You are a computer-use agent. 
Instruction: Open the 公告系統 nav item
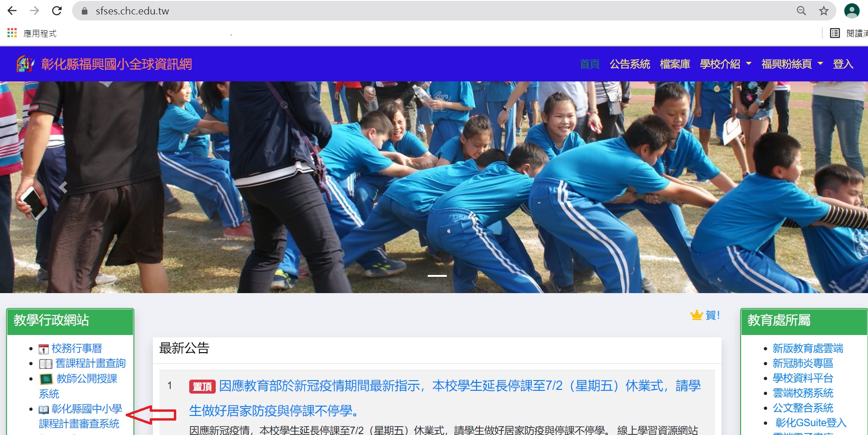point(630,64)
